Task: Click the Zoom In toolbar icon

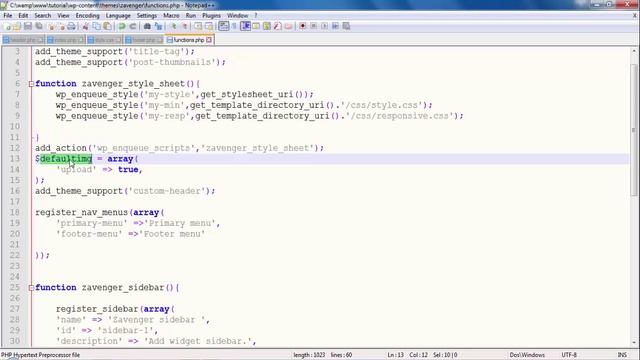Action: [173, 26]
